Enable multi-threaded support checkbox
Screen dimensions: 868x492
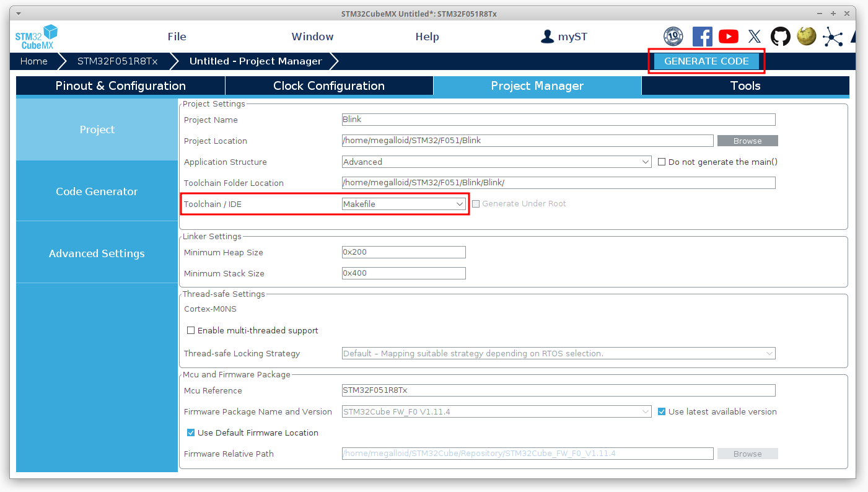[191, 330]
